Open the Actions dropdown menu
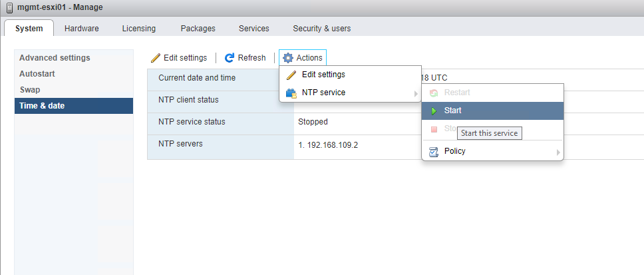This screenshot has width=644, height=275. click(303, 58)
